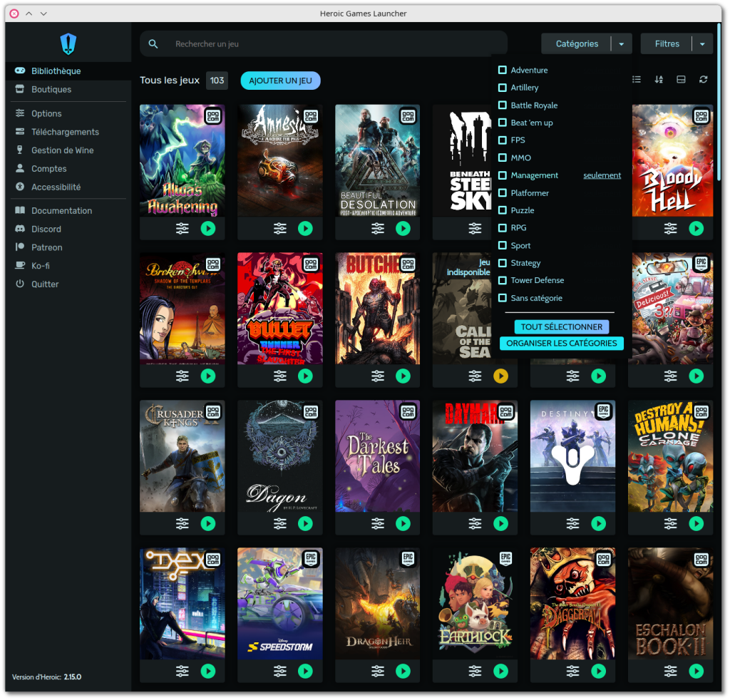
Task: Click Quitter to exit Heroic
Action: click(68, 284)
